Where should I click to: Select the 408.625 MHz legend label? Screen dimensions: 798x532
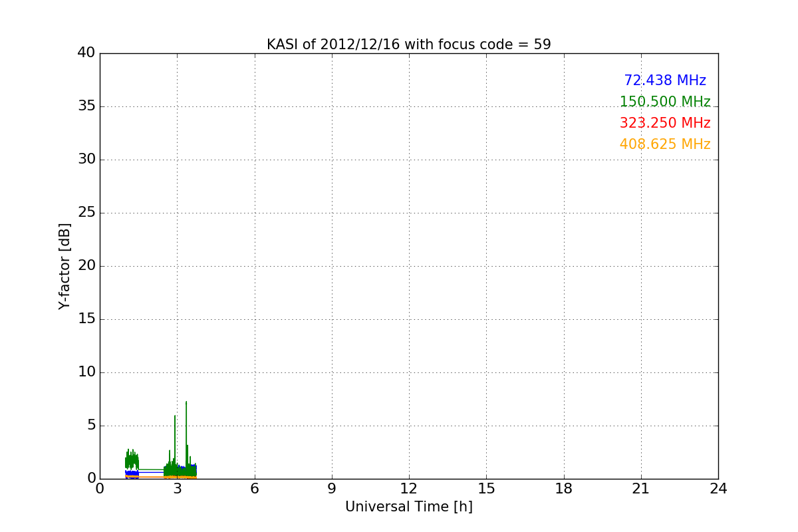click(665, 144)
